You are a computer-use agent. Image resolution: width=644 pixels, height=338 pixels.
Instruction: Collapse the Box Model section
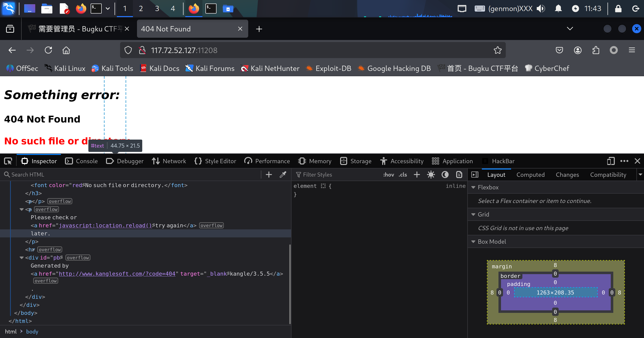click(473, 242)
